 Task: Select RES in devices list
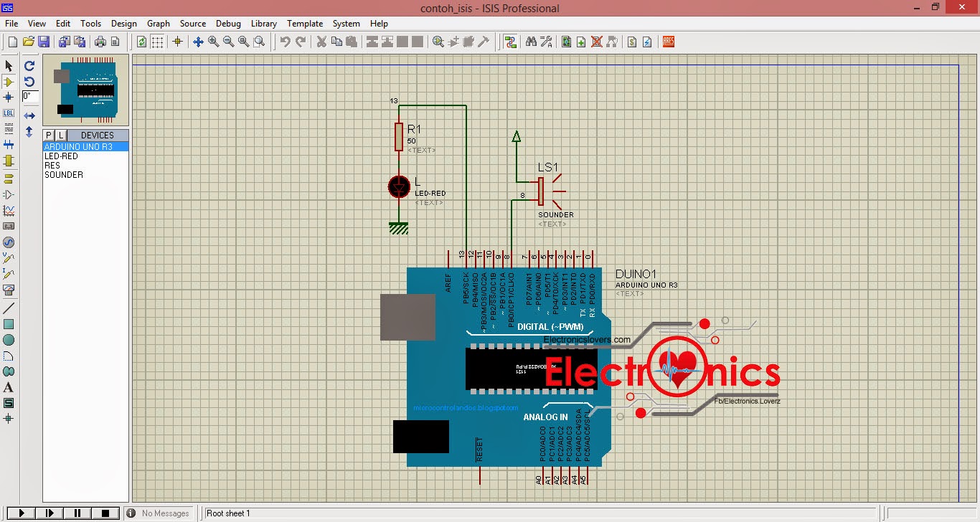[x=85, y=166]
